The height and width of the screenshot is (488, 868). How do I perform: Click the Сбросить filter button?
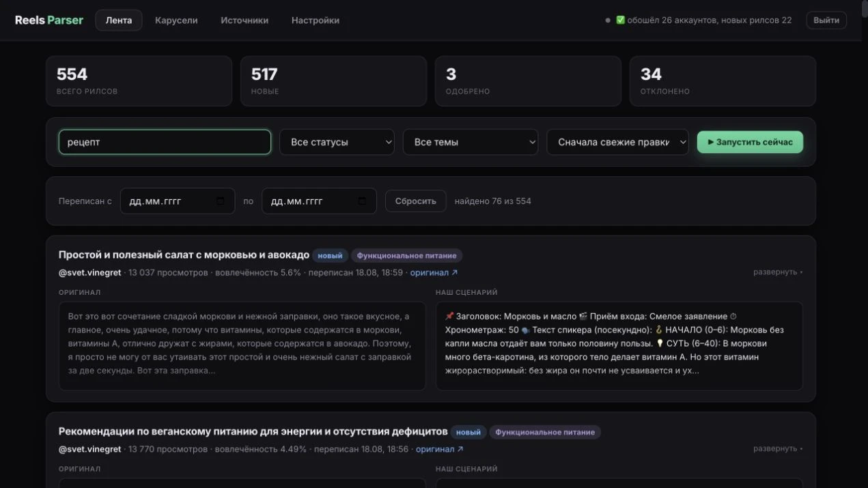pyautogui.click(x=415, y=201)
